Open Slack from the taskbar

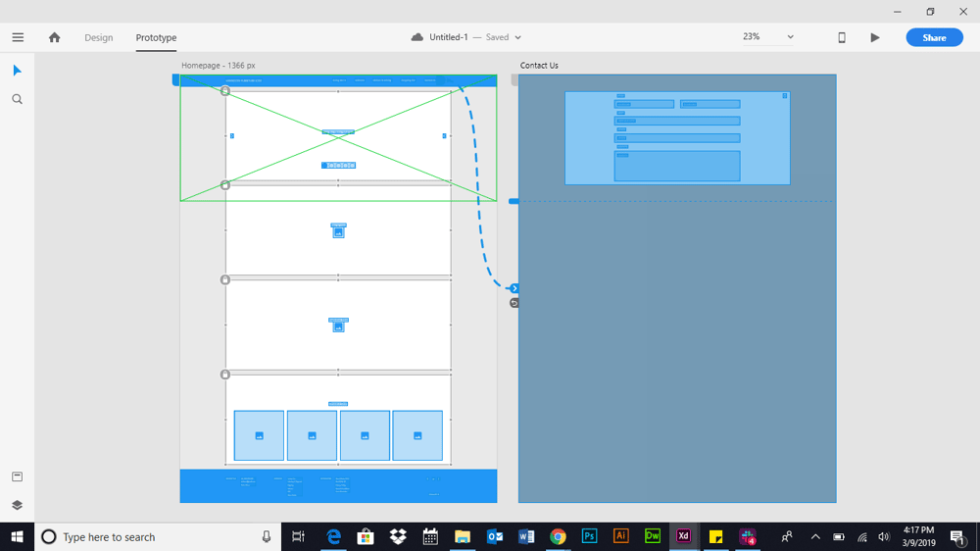click(748, 536)
